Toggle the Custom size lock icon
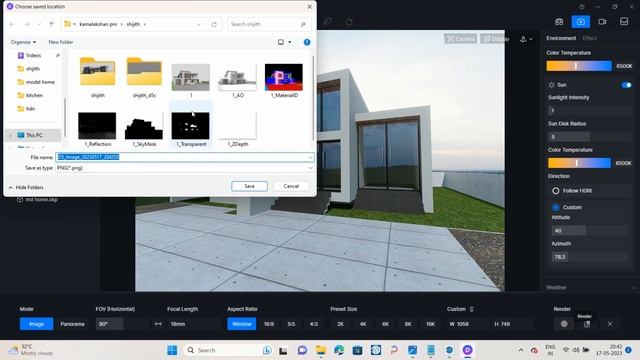This screenshot has width=640, height=360. [x=471, y=309]
